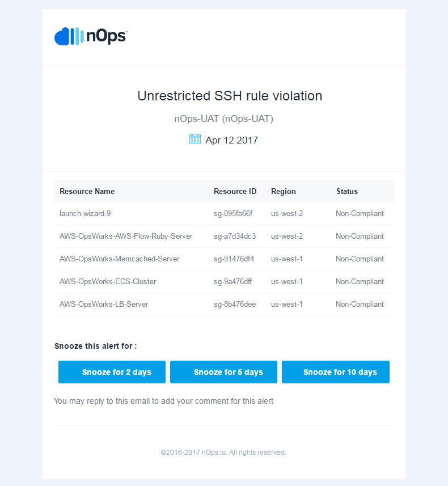Select AWS-OpsWorks-AWS-Flow-Ruby-Server resource name
Viewport: 448px width, 486px height.
click(126, 236)
